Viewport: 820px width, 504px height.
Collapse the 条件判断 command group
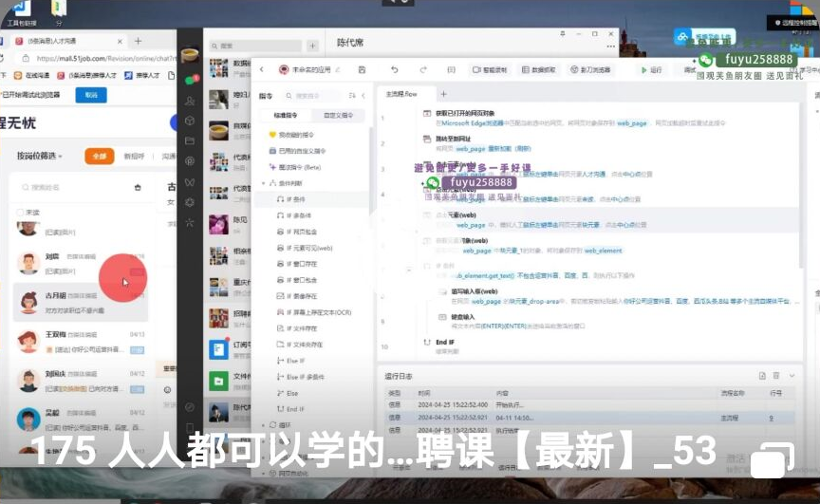pyautogui.click(x=263, y=183)
